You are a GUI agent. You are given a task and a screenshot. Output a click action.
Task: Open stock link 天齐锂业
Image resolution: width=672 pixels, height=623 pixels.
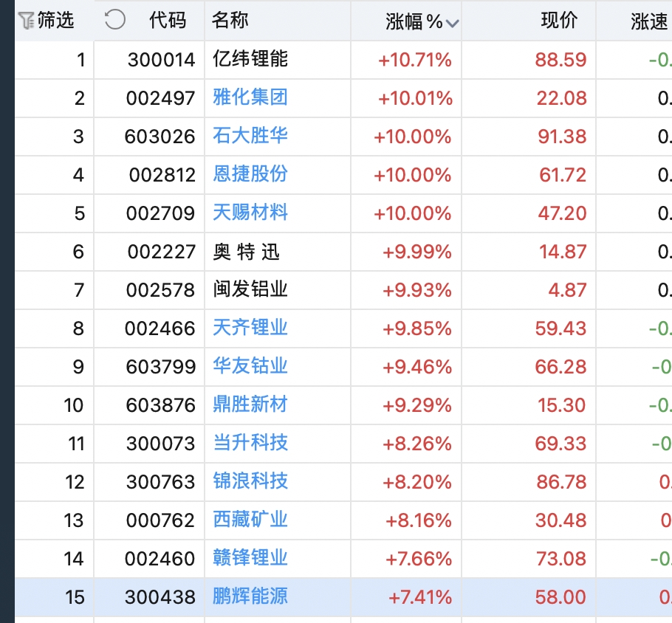point(250,328)
